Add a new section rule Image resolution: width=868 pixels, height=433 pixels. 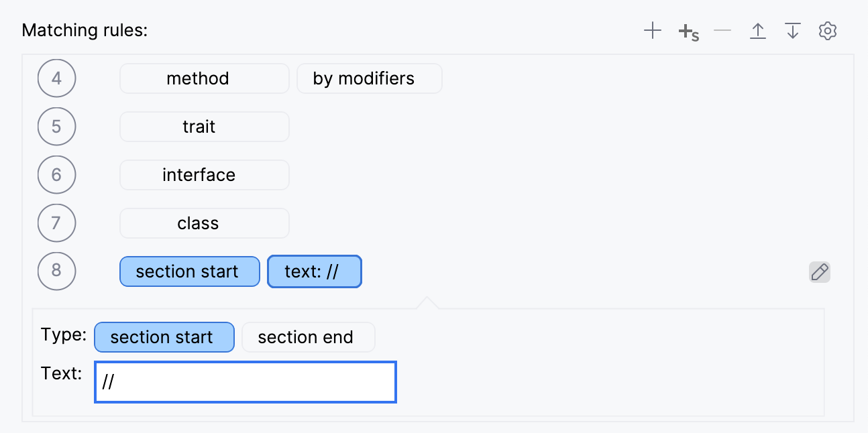[x=688, y=30]
